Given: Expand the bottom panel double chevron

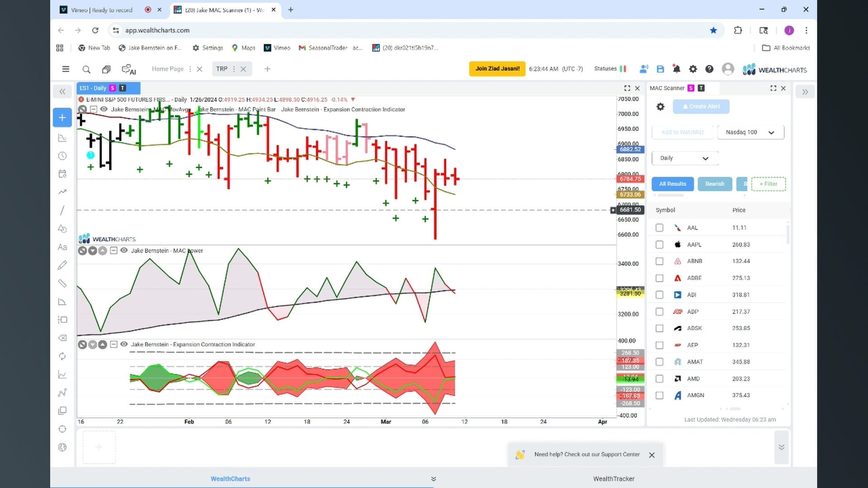Looking at the screenshot, I should coord(782,447).
